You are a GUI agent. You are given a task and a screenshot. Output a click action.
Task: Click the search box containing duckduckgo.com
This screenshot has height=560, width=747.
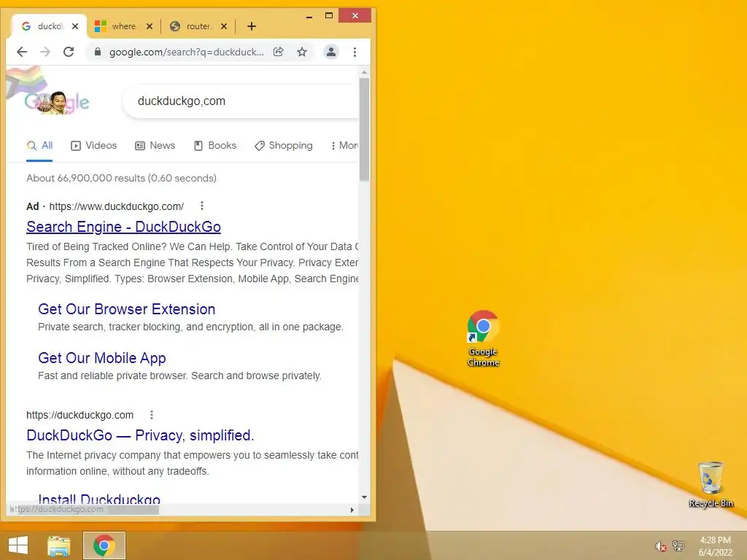point(241,101)
